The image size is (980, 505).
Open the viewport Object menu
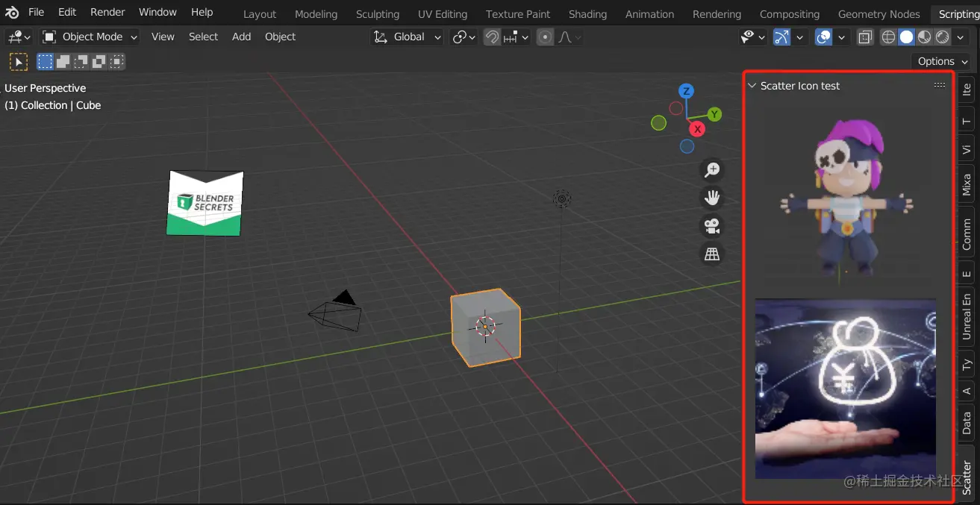tap(280, 37)
